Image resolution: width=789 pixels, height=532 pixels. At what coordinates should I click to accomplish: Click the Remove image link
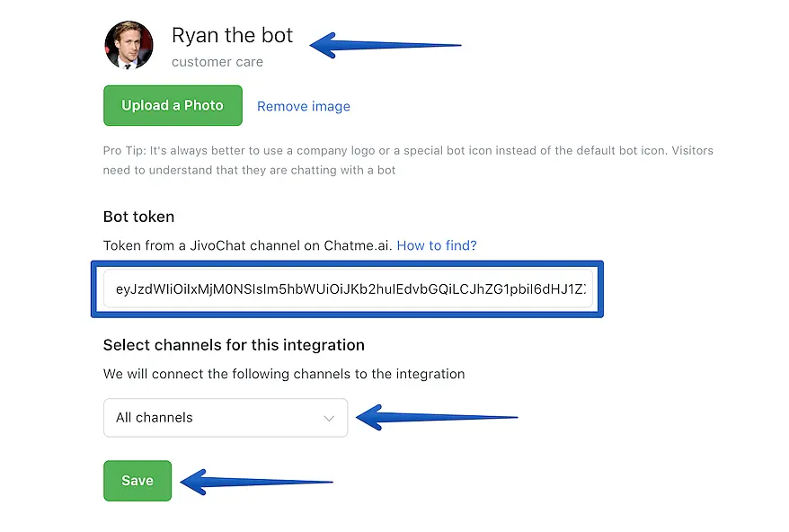(303, 106)
